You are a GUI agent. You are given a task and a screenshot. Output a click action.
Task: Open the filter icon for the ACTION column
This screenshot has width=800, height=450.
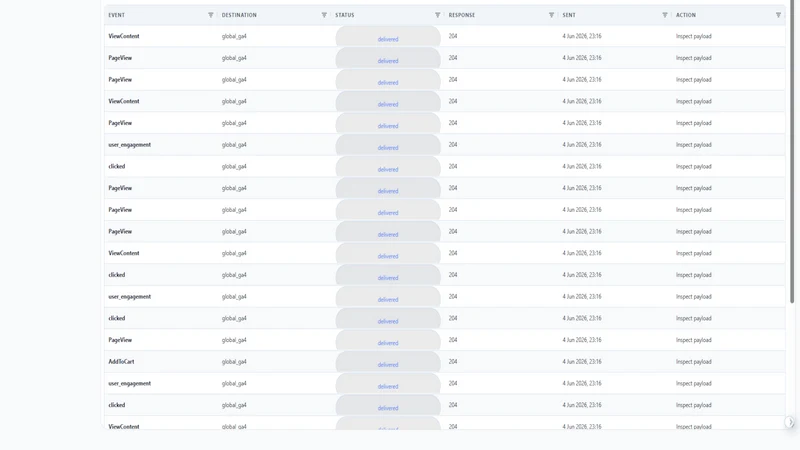(778, 15)
